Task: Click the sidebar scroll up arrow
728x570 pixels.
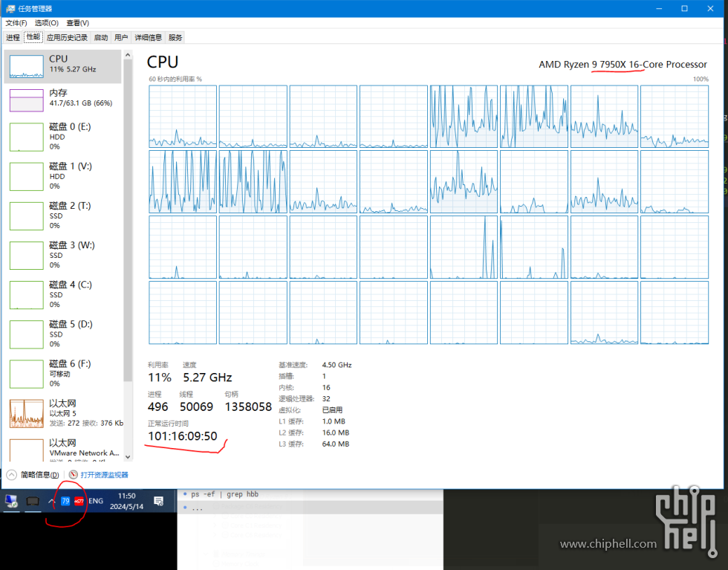Action: [128, 55]
